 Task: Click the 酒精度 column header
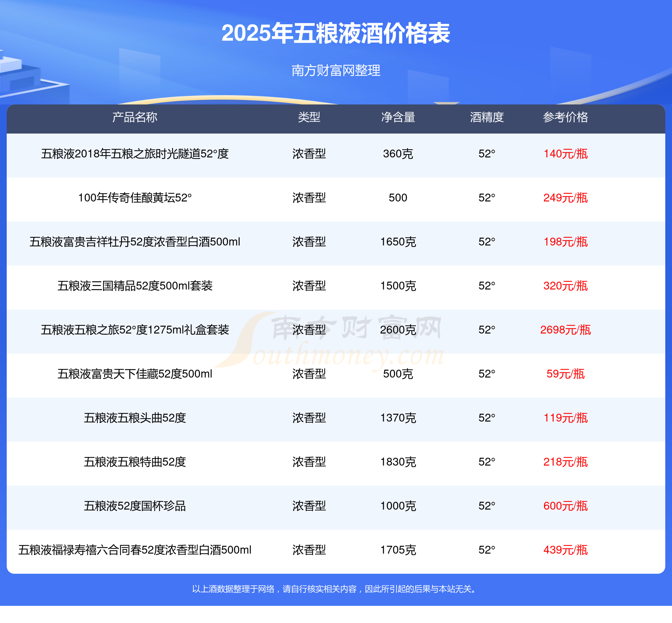coord(487,117)
